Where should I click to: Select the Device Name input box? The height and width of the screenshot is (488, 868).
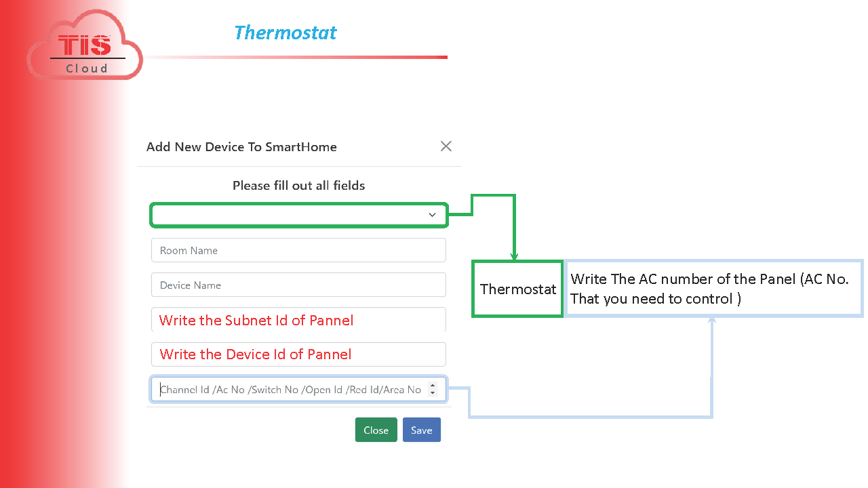[298, 285]
